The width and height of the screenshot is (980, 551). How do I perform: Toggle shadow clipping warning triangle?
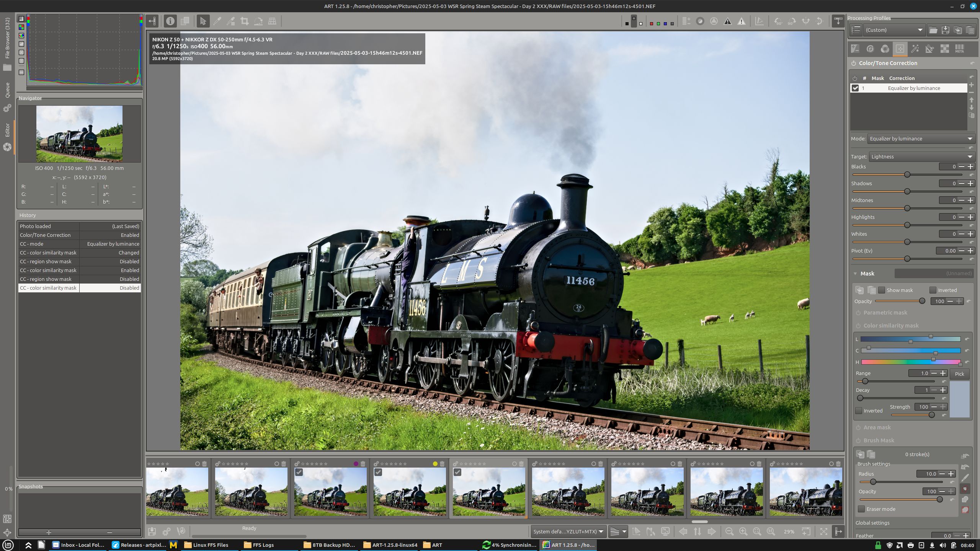728,21
